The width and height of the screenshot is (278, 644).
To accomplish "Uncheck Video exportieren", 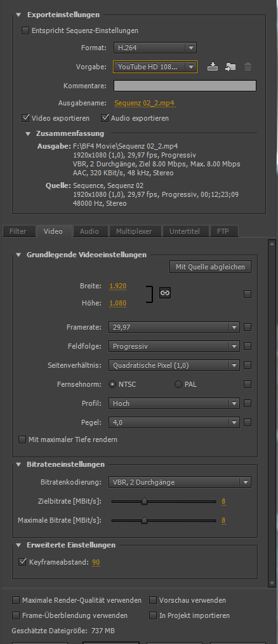I will [25, 118].
